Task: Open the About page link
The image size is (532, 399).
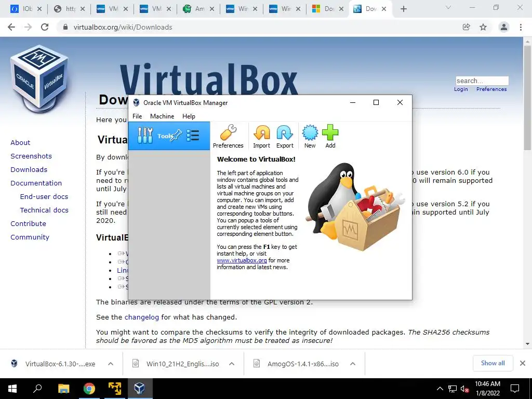Action: click(x=20, y=142)
